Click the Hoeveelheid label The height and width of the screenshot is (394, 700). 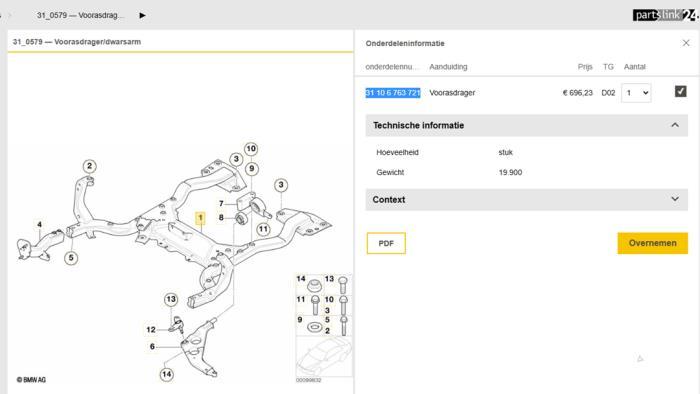coord(397,152)
